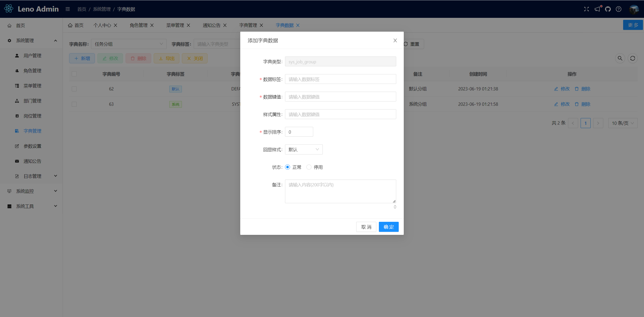Click the table refresh icon
The image size is (644, 317).
click(x=632, y=58)
